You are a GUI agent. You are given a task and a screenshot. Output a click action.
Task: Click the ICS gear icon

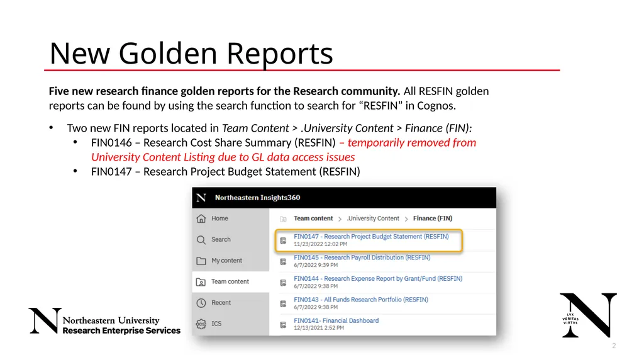201,324
